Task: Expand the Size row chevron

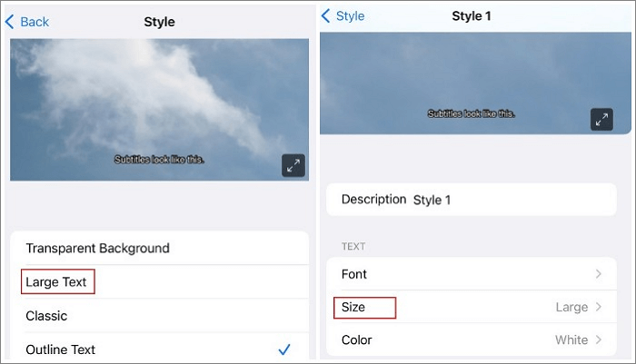Action: tap(598, 307)
